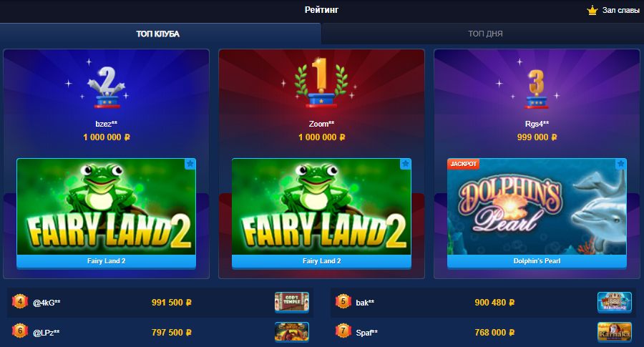Open the game icon next to @LPz**
The image size is (644, 347).
coord(292,332)
